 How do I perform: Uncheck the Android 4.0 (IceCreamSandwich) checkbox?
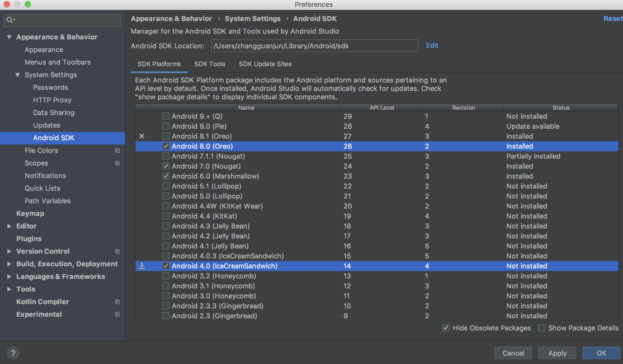coord(166,266)
